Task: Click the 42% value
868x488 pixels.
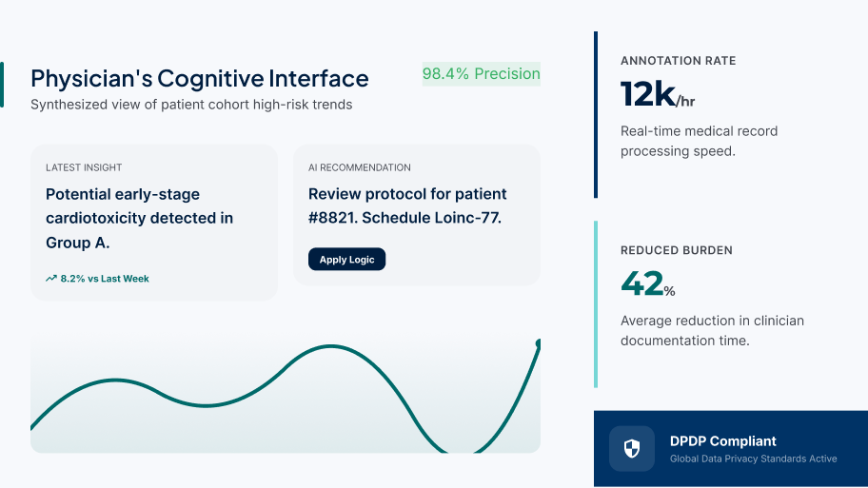Action: [648, 283]
